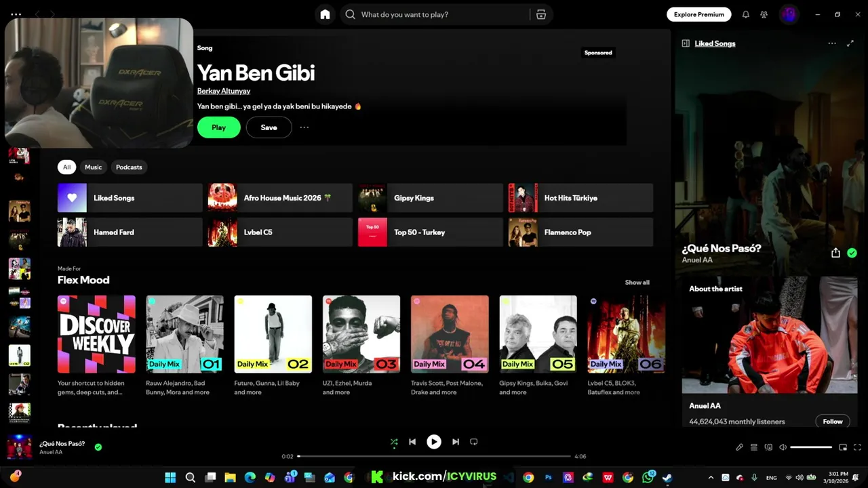
Task: Open Daily Mix 05 cover
Action: coord(538,334)
